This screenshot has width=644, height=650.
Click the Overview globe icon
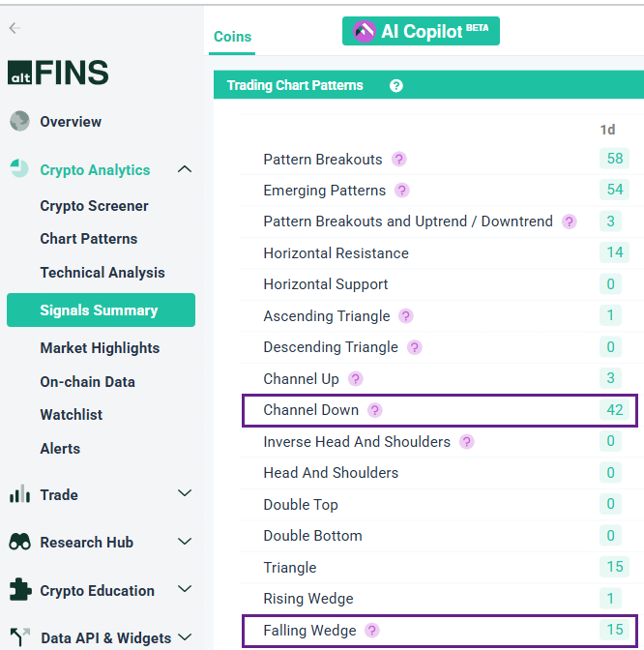point(19,122)
